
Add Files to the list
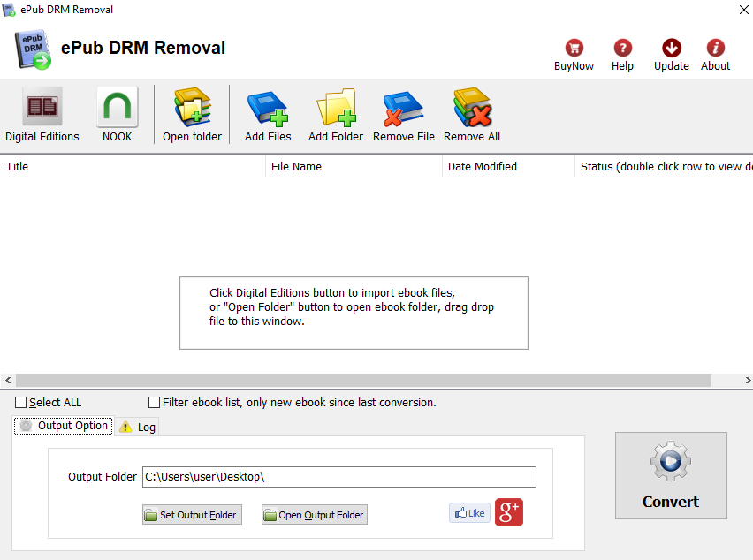coord(268,115)
